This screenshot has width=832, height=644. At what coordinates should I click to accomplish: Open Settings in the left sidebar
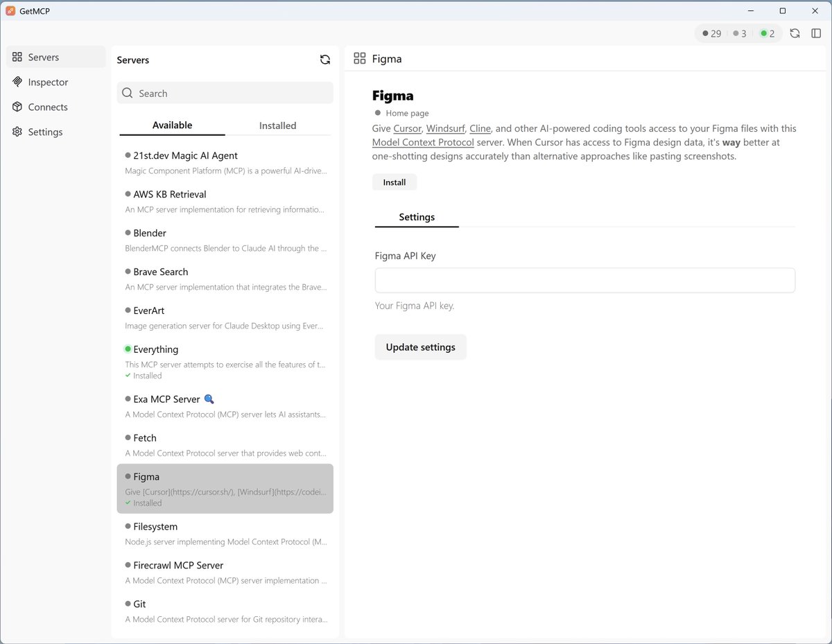tap(56, 132)
